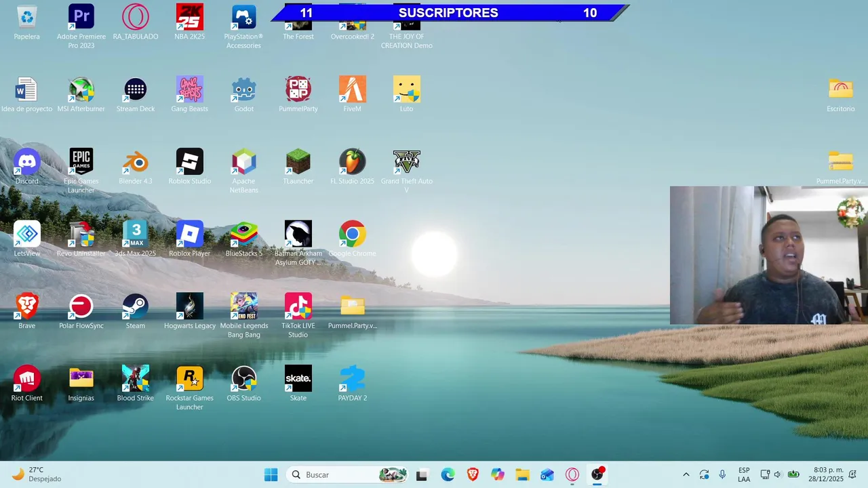Click the microphone tray icon
Image resolution: width=868 pixels, height=488 pixels.
[x=722, y=474]
